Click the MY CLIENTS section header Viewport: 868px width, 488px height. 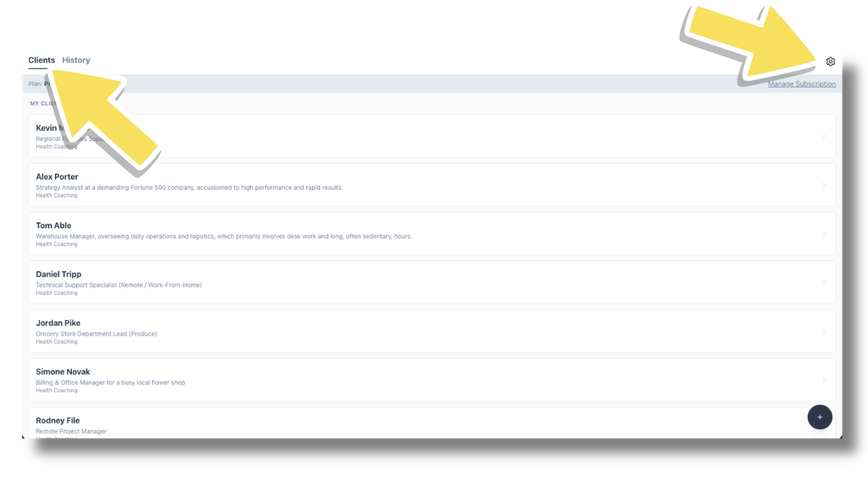point(43,103)
